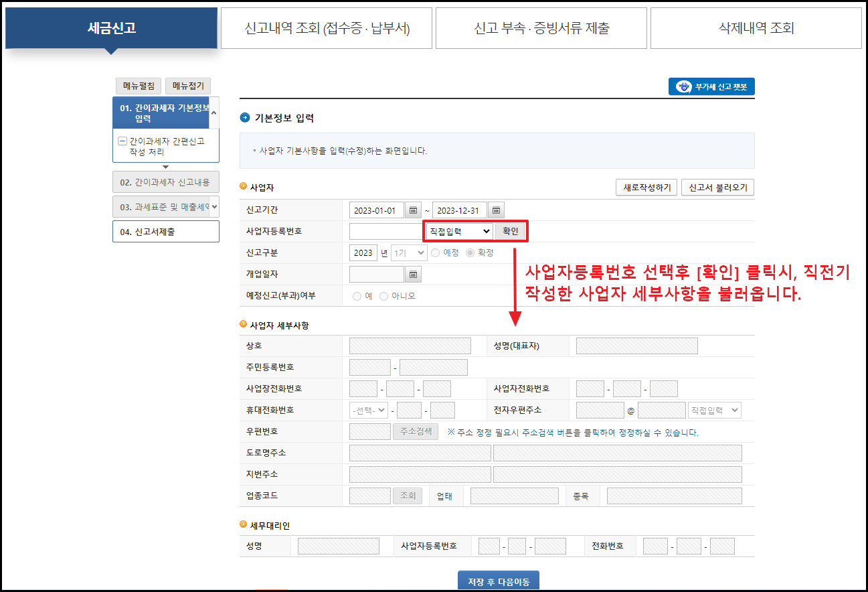The width and height of the screenshot is (868, 592).
Task: Click the 메뉴접기 button
Action: click(x=188, y=86)
